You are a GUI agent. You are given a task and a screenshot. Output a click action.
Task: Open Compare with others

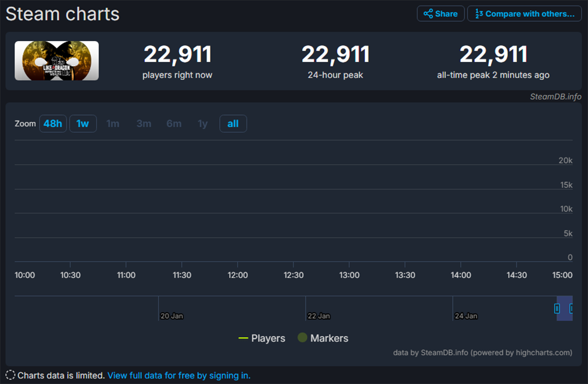[524, 14]
